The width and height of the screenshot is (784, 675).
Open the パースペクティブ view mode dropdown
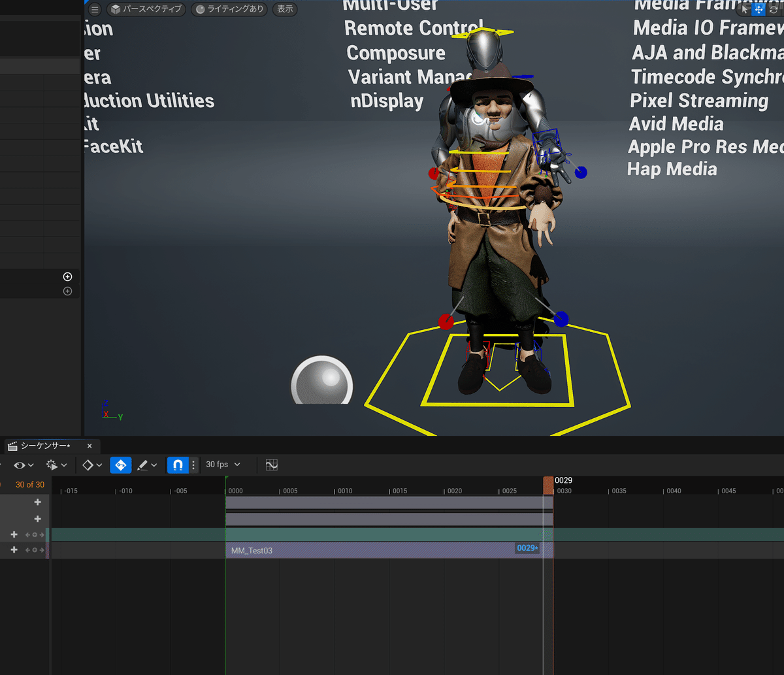pyautogui.click(x=147, y=9)
